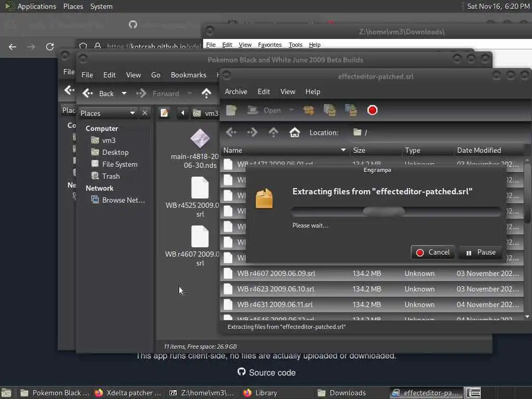Click the browser back arrow
The height and width of the screenshot is (399, 532).
pos(12,46)
